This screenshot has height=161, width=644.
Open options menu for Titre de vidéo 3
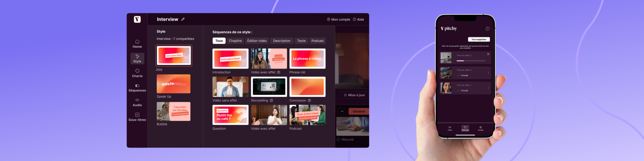[x=488, y=73]
